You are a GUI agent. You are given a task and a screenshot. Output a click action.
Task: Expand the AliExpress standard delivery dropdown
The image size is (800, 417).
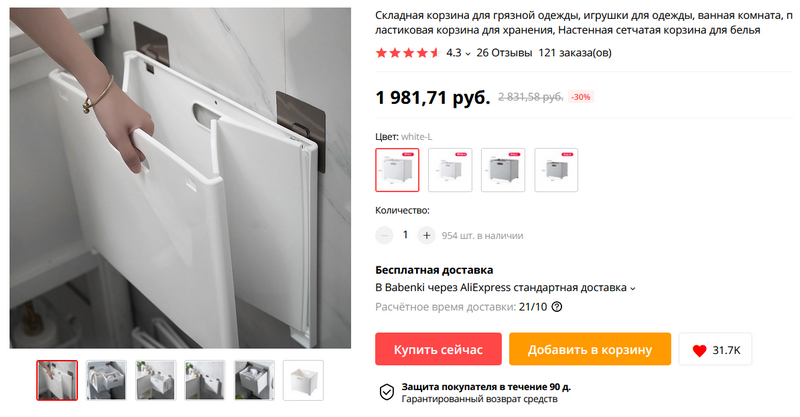[x=633, y=288]
